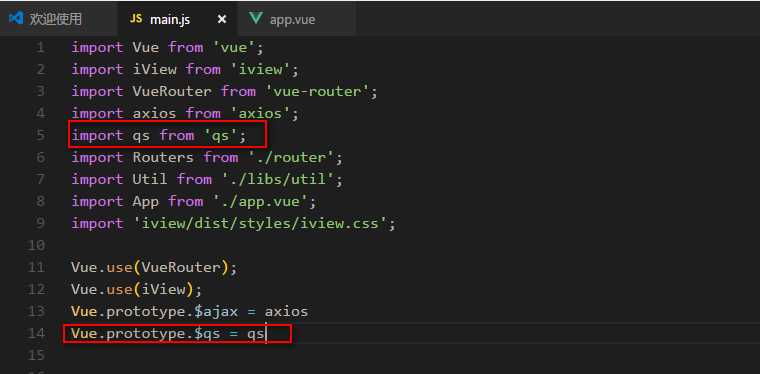This screenshot has height=374, width=760.
Task: Click line number 14 in the gutter
Action: 36,333
